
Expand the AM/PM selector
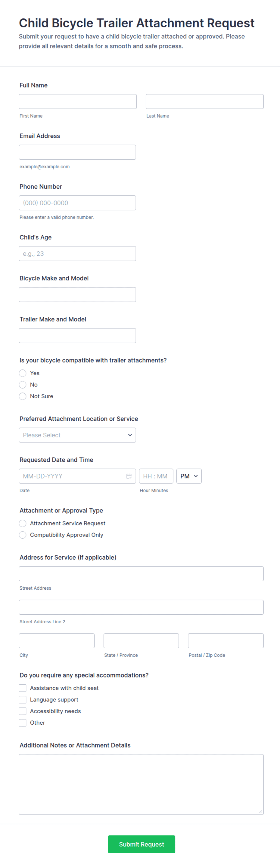(x=189, y=476)
